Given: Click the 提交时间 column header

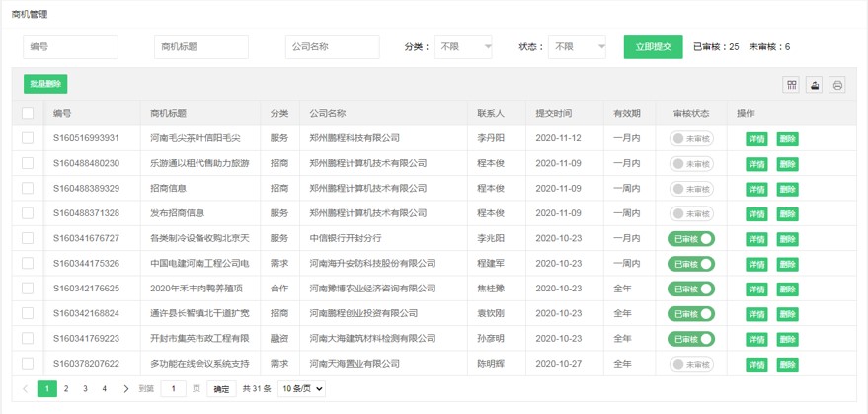Looking at the screenshot, I should coord(554,113).
